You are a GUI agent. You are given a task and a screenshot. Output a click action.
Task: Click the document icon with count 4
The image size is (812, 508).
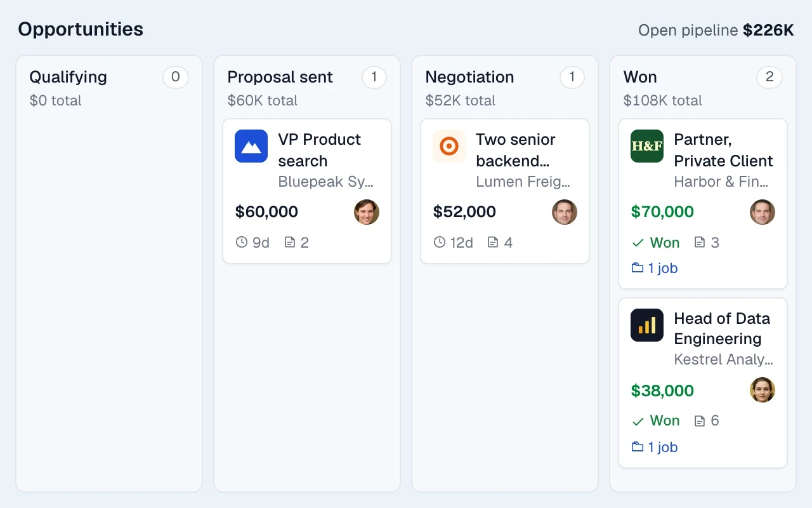pos(493,242)
